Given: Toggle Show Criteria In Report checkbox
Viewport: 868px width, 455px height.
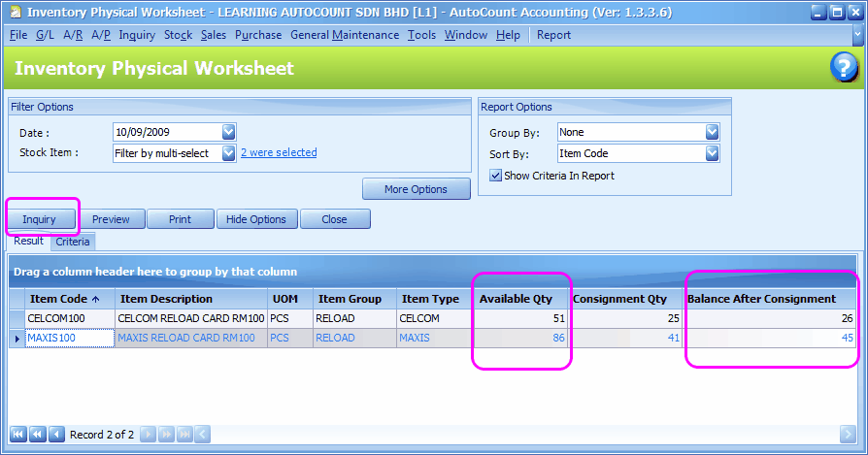Looking at the screenshot, I should (x=495, y=176).
